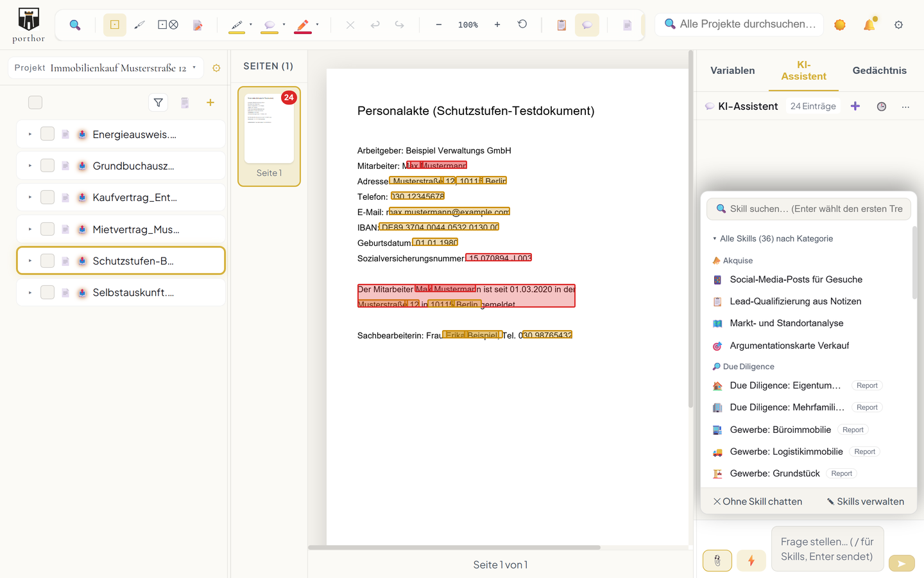Viewport: 924px width, 578px height.
Task: Click Skills verwalten link
Action: pyautogui.click(x=866, y=502)
